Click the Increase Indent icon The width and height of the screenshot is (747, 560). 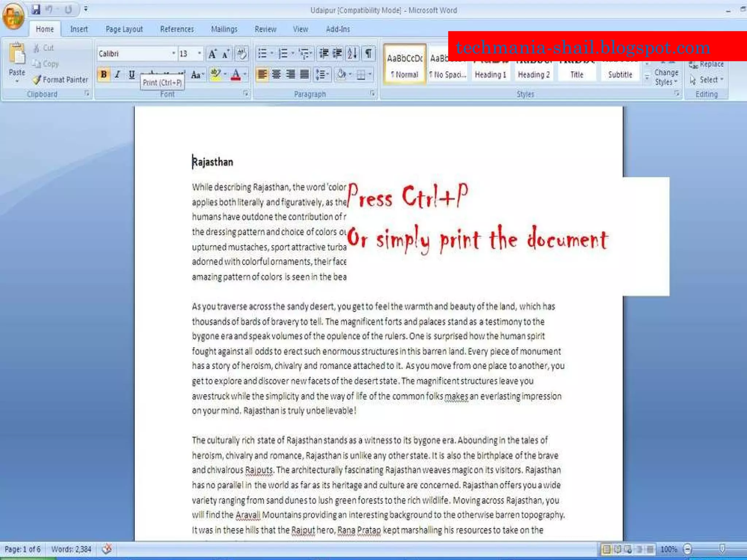(x=338, y=54)
